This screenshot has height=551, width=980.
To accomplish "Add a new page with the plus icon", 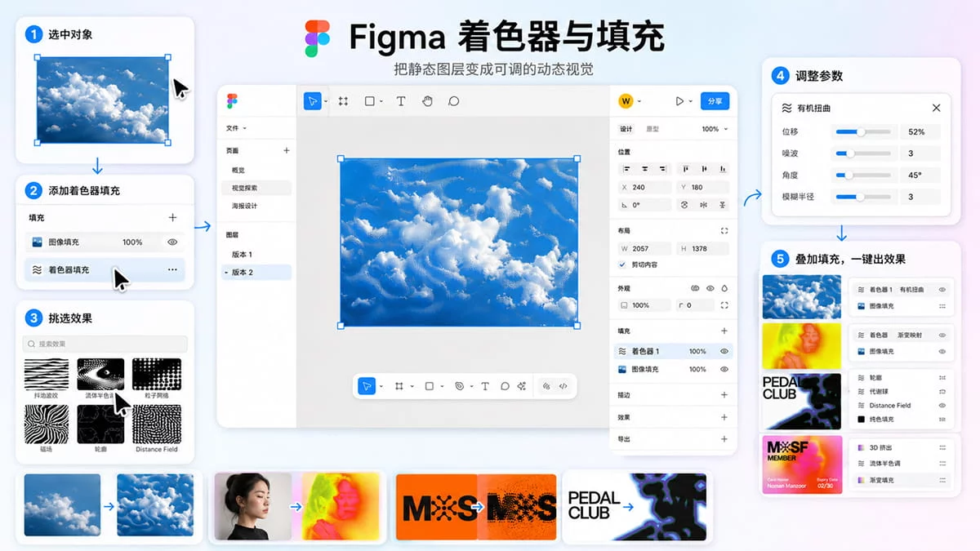I will 286,151.
